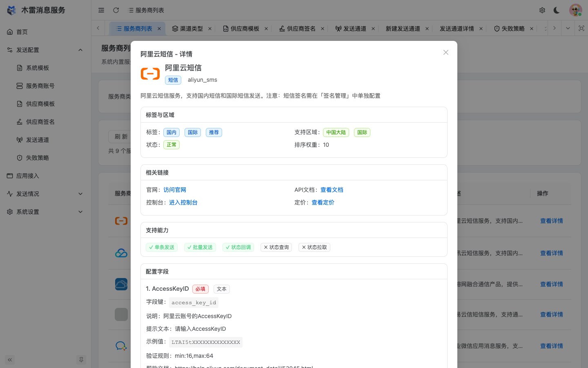Image resolution: width=588 pixels, height=368 pixels.
Task: Close the 渠道类型 tab
Action: click(210, 29)
